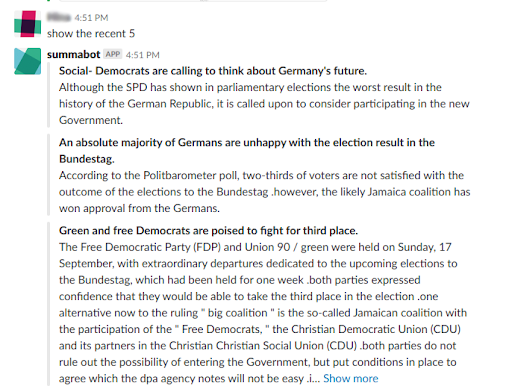Click the gray attachment bar beside second article
Image resolution: width=512 pixels, height=392 pixels.
click(x=49, y=175)
